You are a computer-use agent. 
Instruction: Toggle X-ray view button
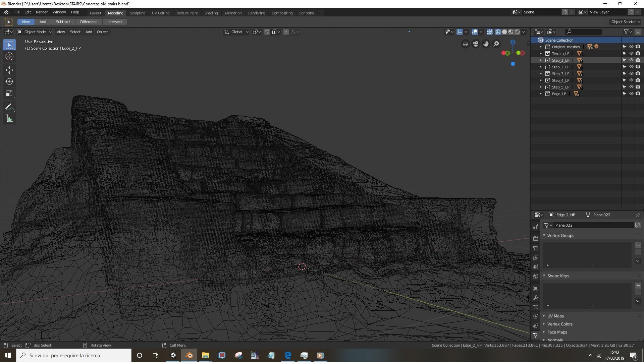click(490, 32)
